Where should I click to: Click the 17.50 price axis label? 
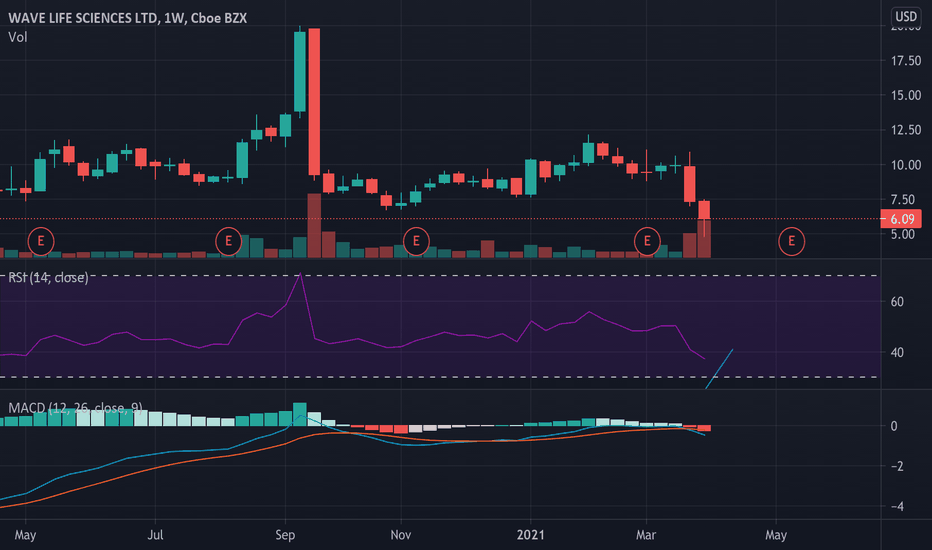click(x=906, y=61)
